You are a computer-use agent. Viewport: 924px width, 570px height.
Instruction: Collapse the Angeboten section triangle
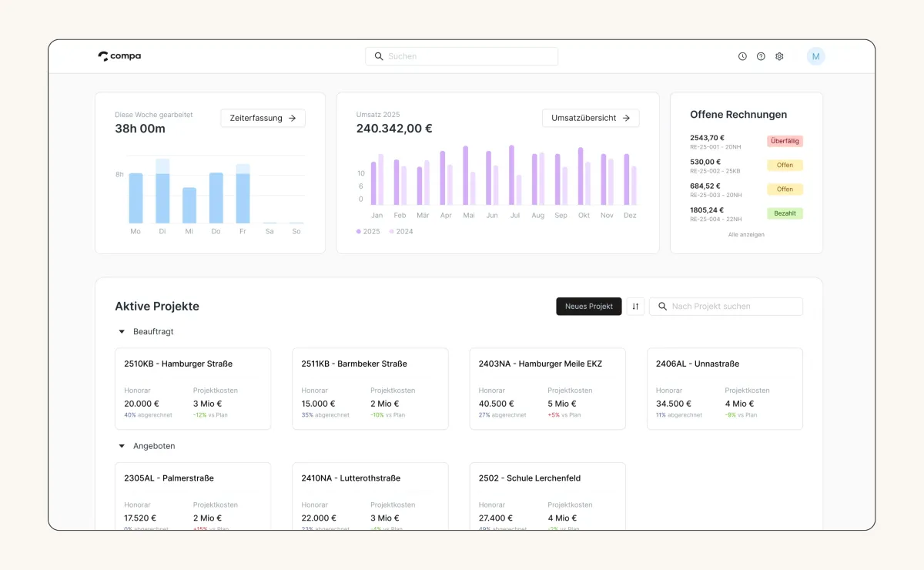[122, 446]
